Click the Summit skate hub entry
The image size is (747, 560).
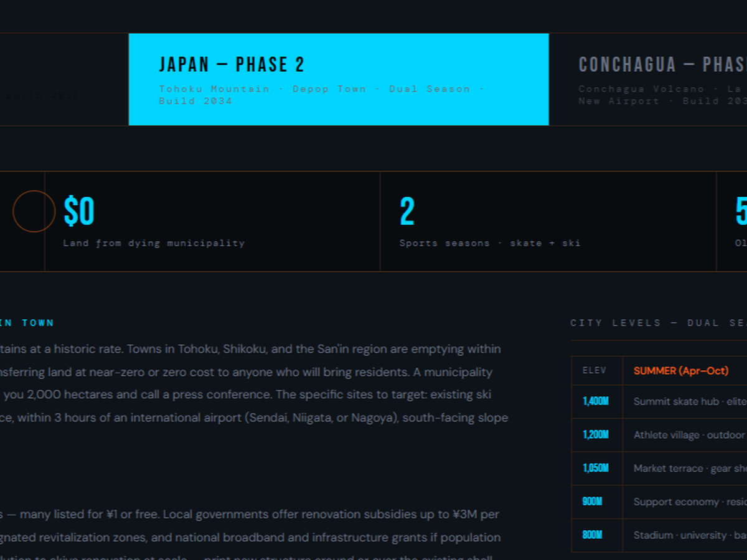(688, 402)
